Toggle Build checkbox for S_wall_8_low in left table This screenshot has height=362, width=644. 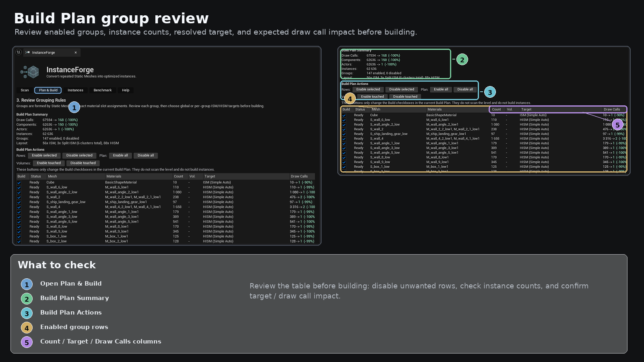19,227
